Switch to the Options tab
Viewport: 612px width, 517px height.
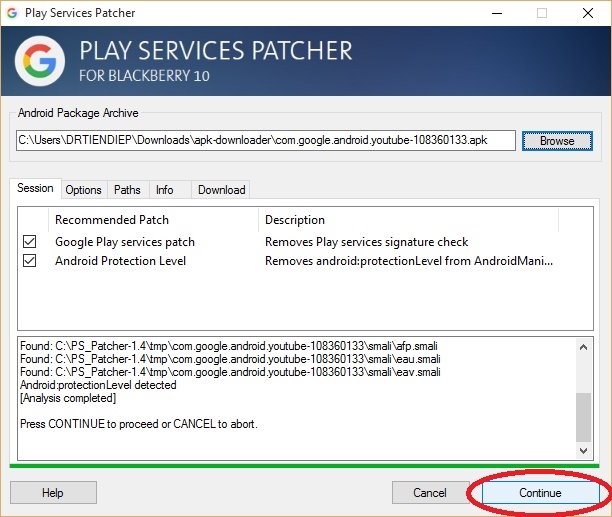(83, 190)
